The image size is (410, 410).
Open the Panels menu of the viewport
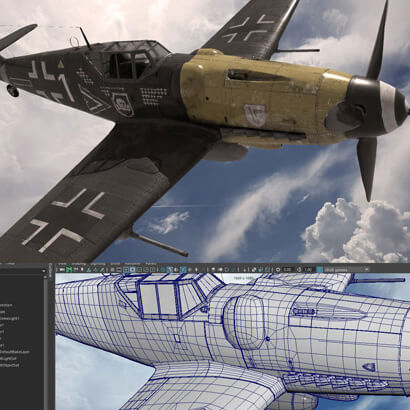coord(151,264)
